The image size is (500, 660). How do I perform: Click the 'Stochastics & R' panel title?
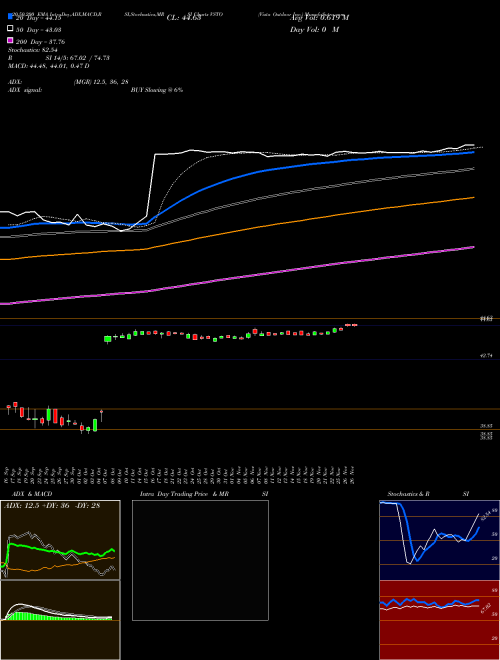pyautogui.click(x=409, y=494)
